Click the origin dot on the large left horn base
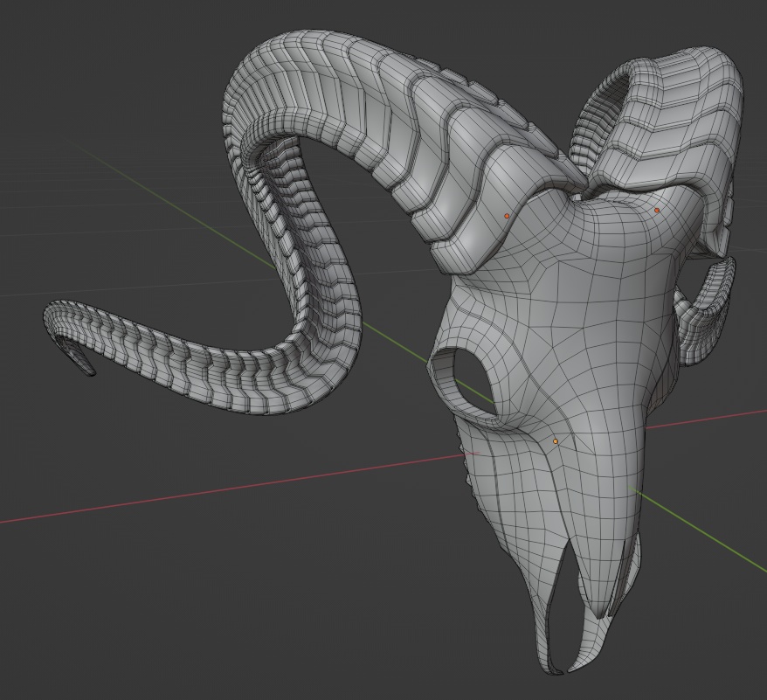767x700 pixels. click(x=507, y=216)
